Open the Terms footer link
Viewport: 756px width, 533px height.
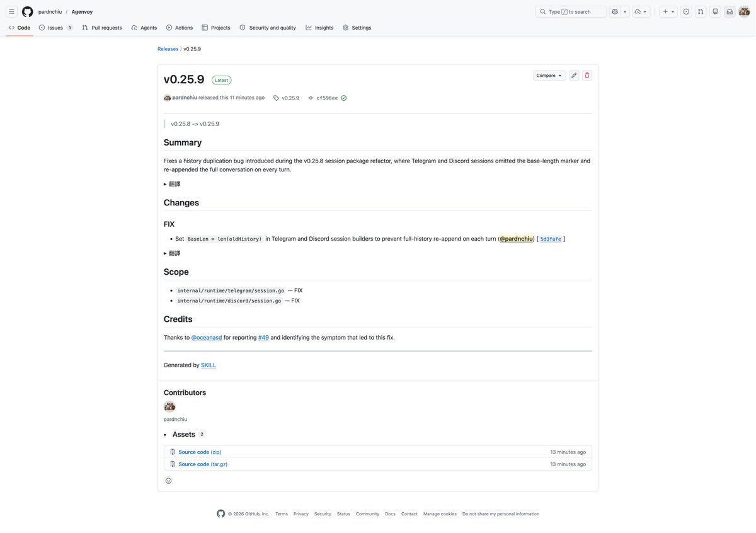click(282, 514)
